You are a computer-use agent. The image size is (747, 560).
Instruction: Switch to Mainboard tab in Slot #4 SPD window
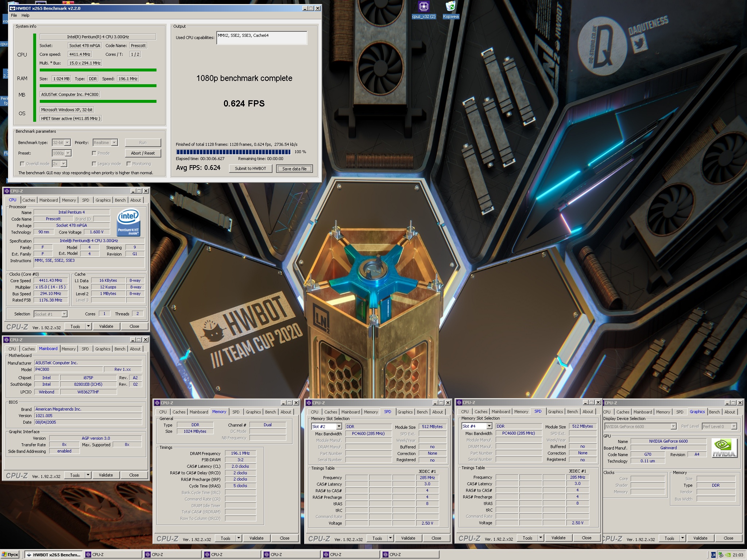[501, 412]
